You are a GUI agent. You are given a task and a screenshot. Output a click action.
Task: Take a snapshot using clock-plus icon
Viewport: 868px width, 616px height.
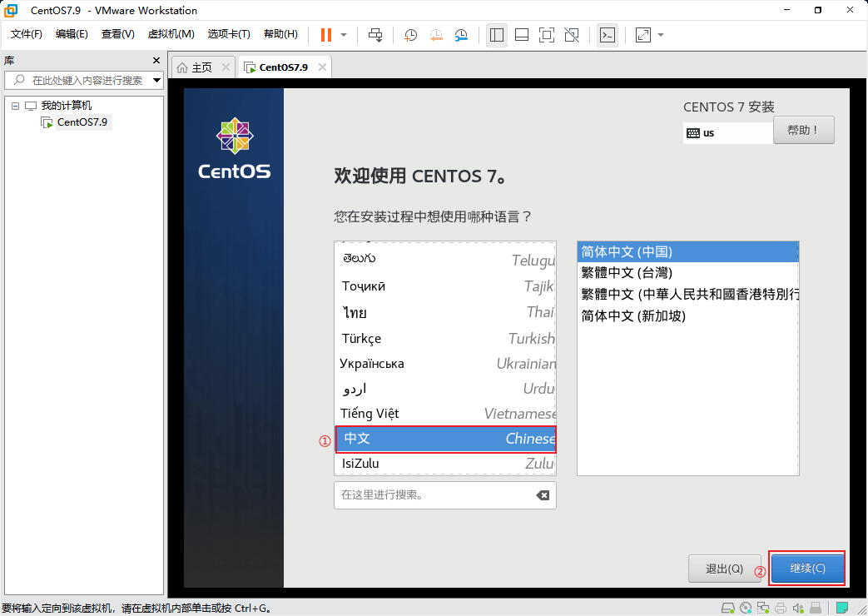coord(411,35)
